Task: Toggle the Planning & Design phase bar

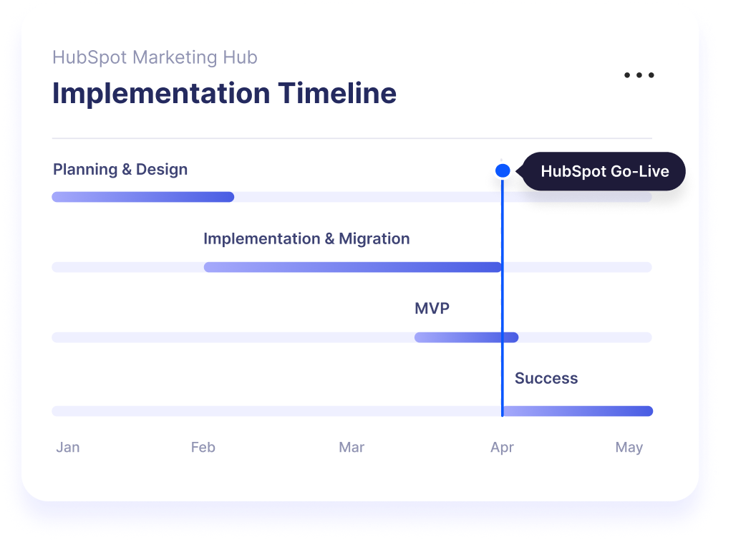Action: [142, 196]
